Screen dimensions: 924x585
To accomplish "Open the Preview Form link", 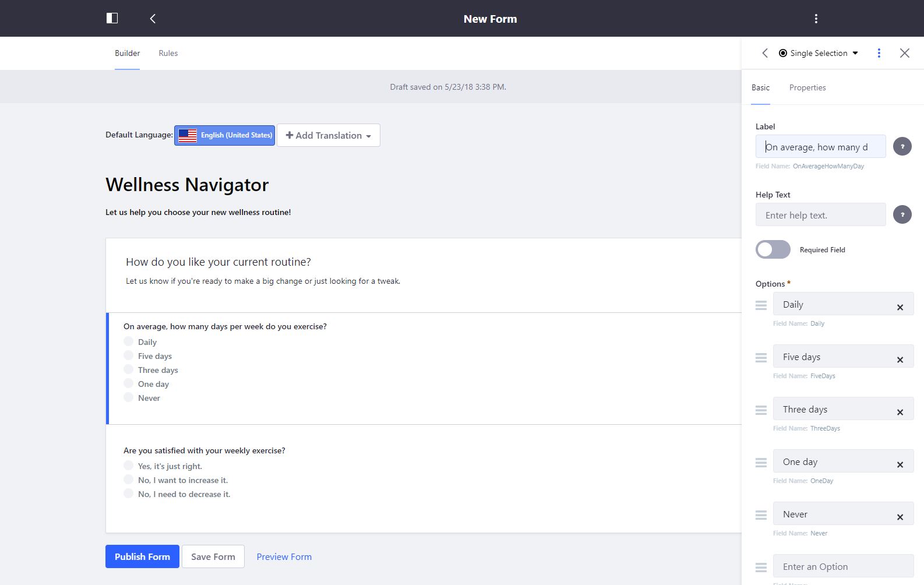I will click(284, 556).
